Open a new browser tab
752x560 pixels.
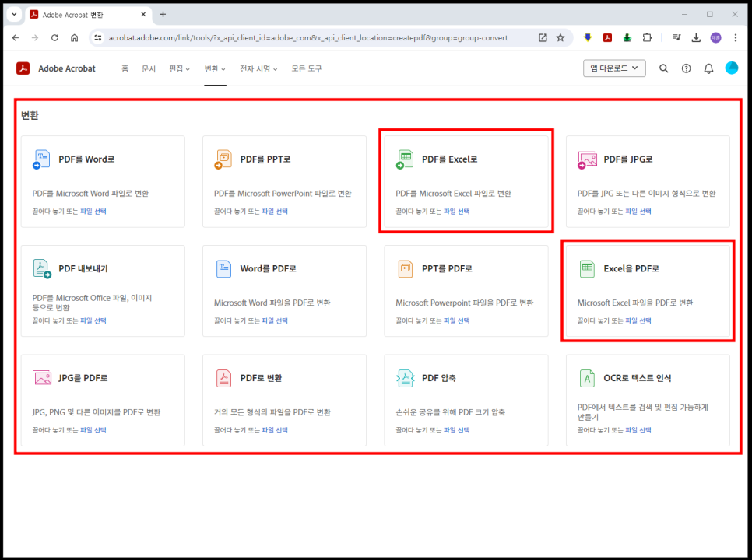163,14
